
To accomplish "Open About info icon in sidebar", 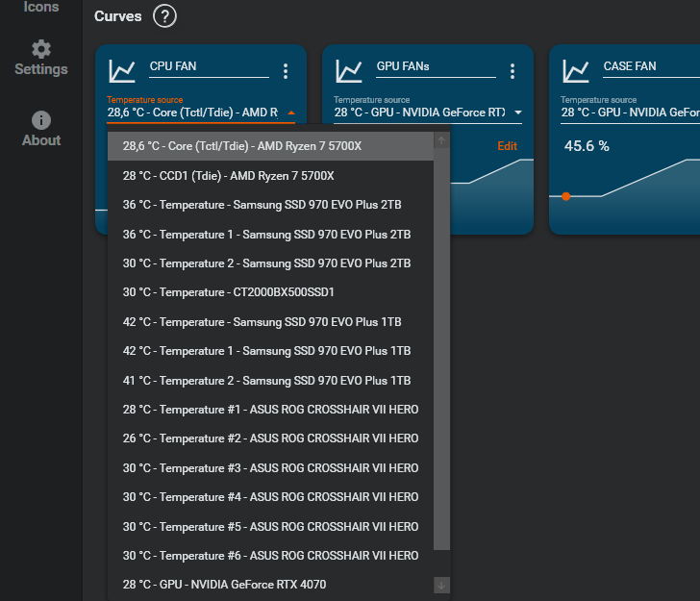I will 41,120.
